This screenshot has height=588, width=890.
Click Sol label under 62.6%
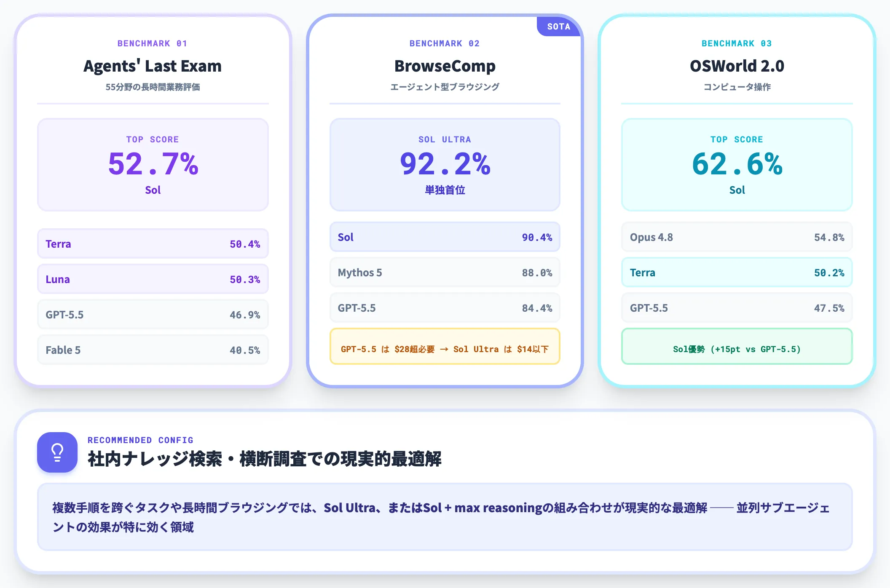(737, 190)
